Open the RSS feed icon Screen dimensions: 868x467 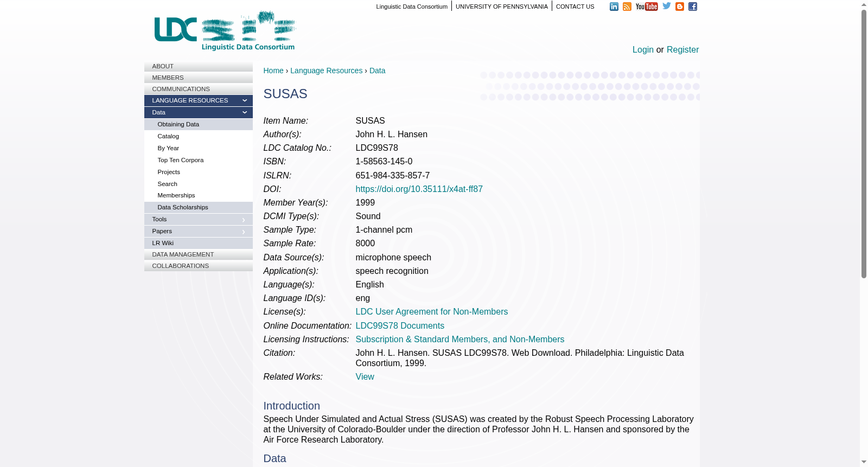coord(627,7)
